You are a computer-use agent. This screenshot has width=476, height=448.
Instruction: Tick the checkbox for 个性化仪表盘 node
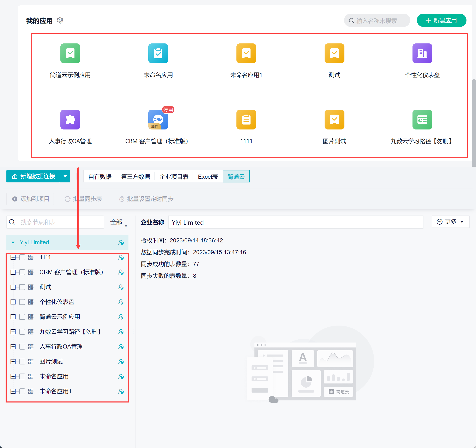[22, 302]
